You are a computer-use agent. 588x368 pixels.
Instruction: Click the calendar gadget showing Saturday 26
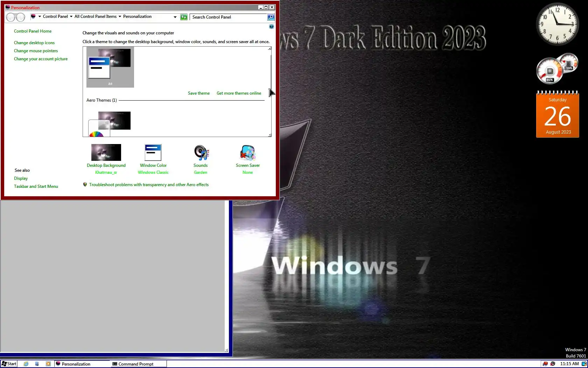[558, 114]
